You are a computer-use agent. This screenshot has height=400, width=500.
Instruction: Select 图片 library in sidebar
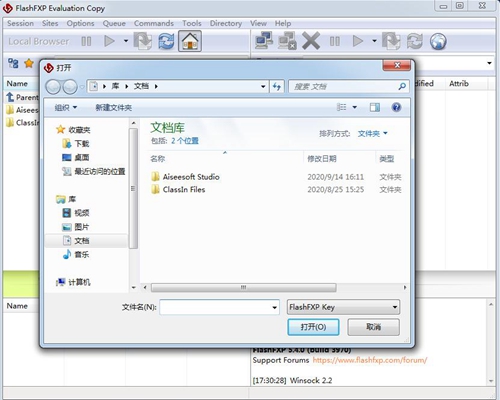(x=76, y=227)
